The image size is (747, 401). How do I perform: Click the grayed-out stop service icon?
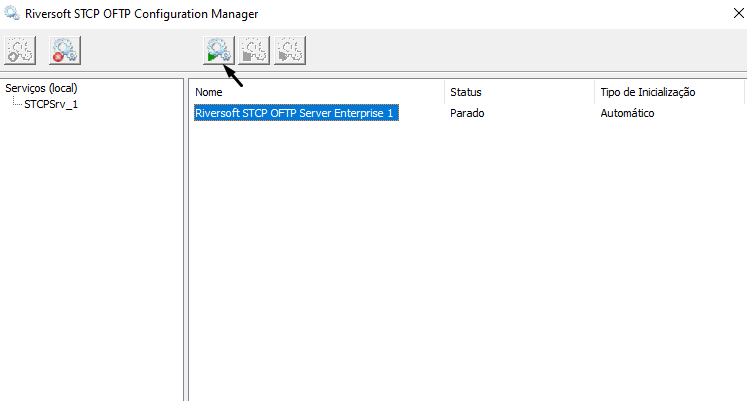pyautogui.click(x=254, y=50)
